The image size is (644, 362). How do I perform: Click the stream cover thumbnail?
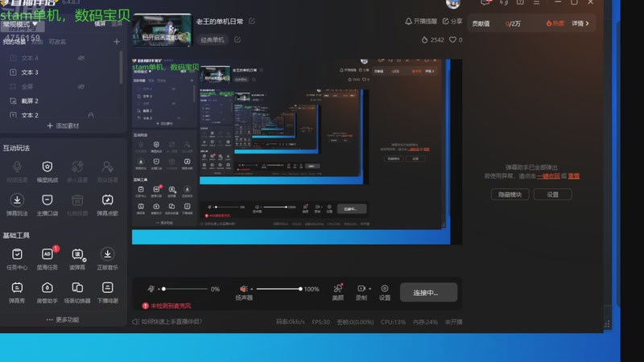pos(162,31)
